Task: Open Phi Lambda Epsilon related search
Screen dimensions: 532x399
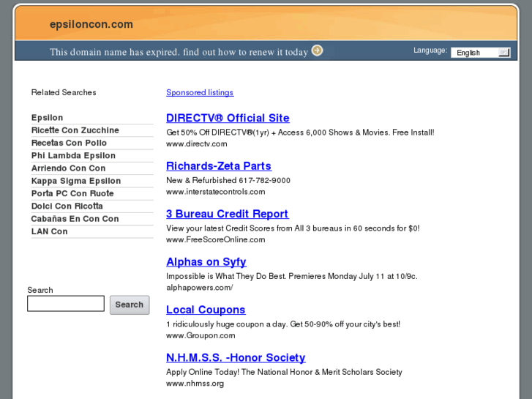Action: point(73,155)
